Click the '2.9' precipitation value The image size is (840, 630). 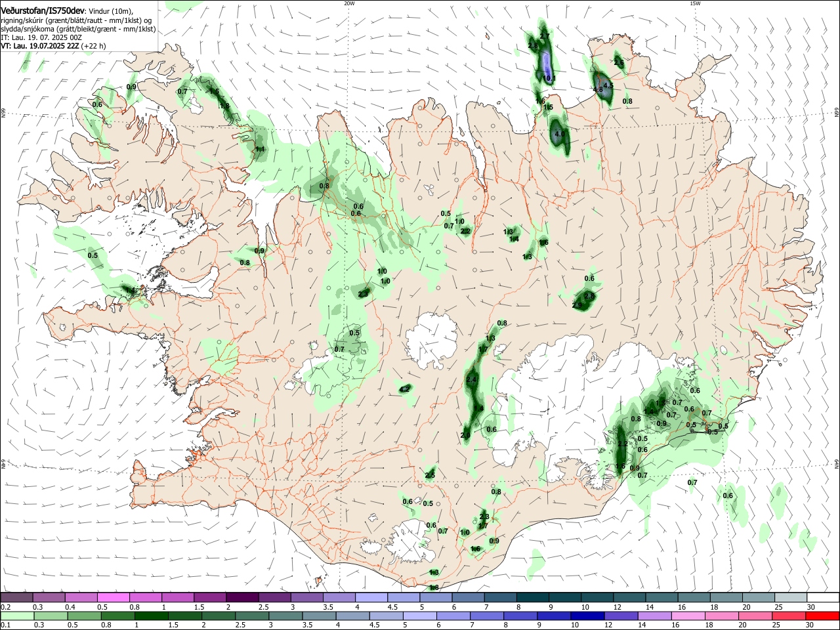pos(577,305)
